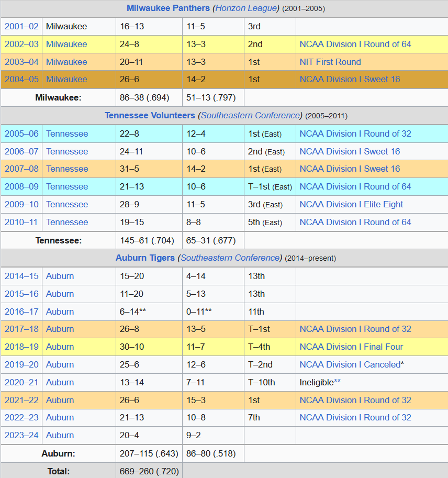Open the 2021–22 season link
This screenshot has height=478, width=448.
[21, 401]
